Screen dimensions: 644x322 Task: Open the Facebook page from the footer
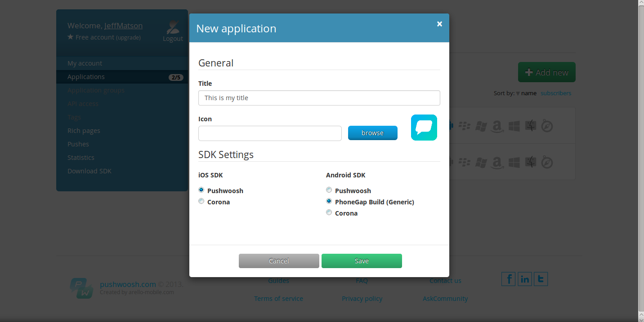509,279
